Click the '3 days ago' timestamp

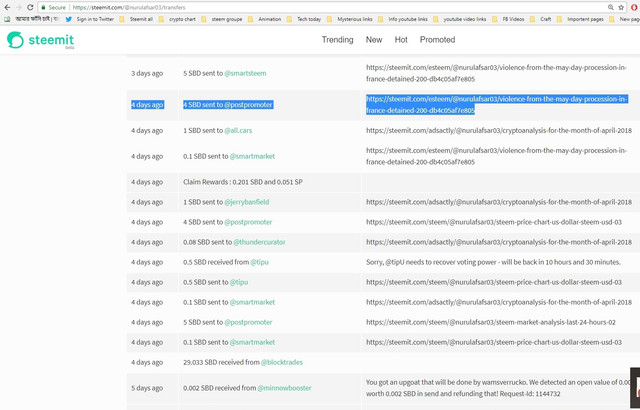pos(147,73)
